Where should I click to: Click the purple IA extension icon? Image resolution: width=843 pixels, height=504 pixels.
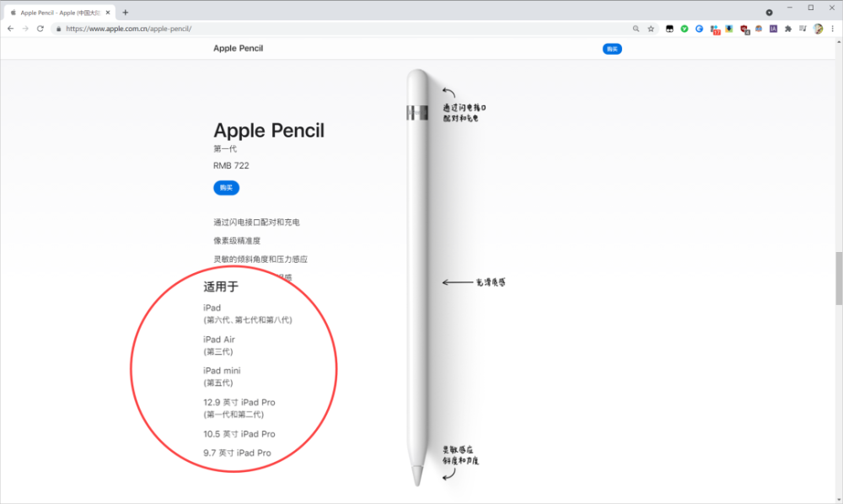773,29
